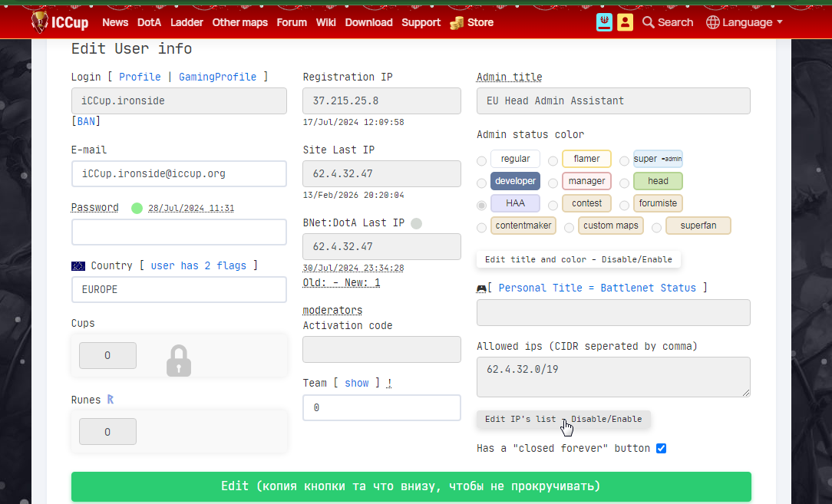Click Edit title and color Disable/Enable button
The width and height of the screenshot is (832, 504).
click(x=579, y=259)
